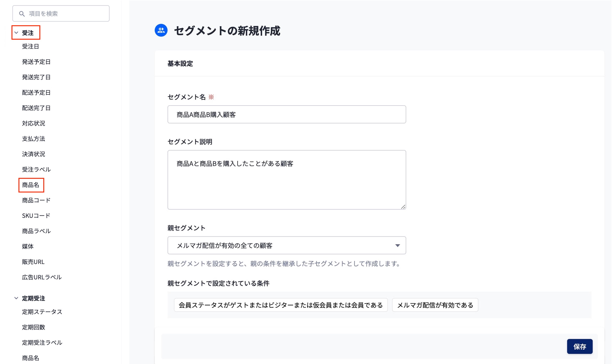612x364 pixels.
Task: Collapse the 定期受注 category chevron
Action: [16, 298]
